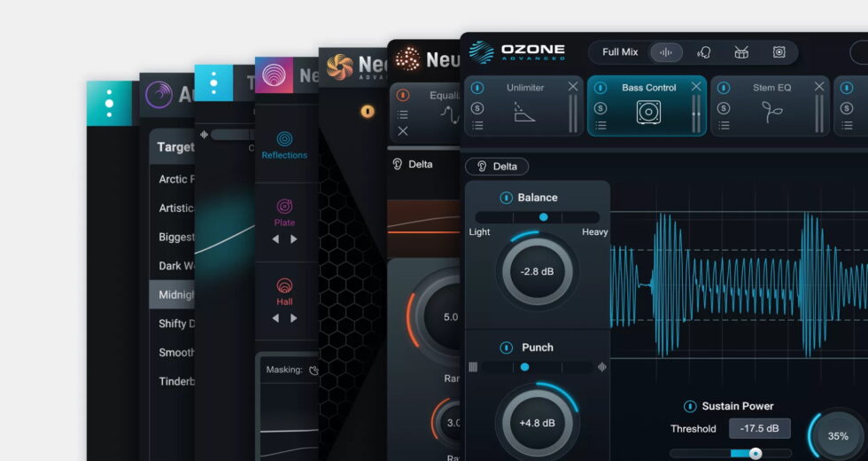Solo the Bass Control module
The width and height of the screenshot is (868, 461).
pyautogui.click(x=601, y=108)
